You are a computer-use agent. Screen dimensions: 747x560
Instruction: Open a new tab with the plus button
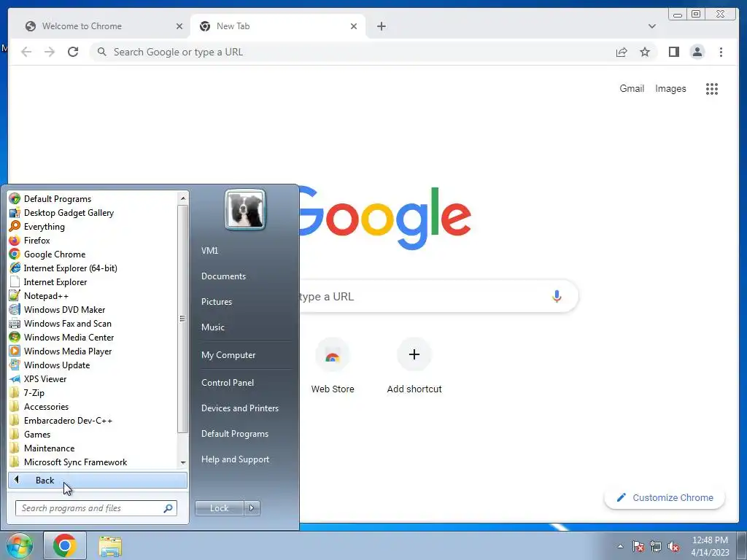[x=381, y=26]
